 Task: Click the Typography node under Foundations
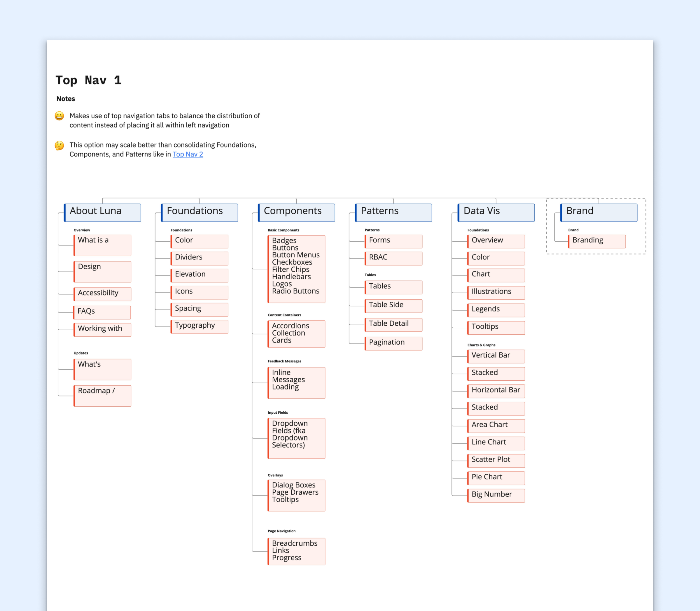point(199,326)
